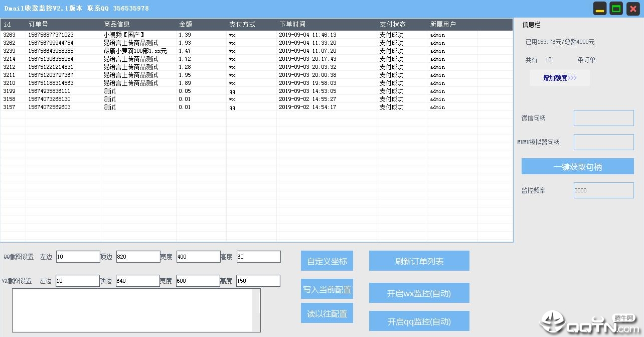Viewport: 644px width, 337px height.
Task: Select order row with id 3214
Action: click(x=256, y=59)
